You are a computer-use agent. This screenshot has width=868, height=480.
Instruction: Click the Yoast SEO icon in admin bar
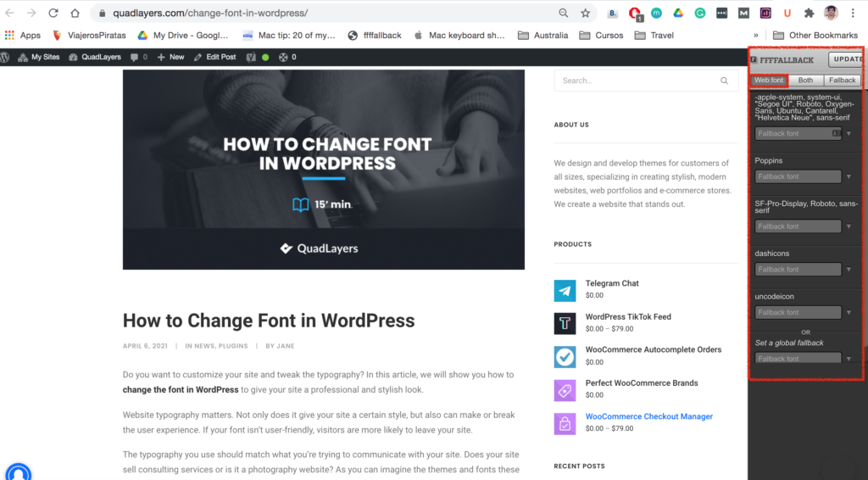pyautogui.click(x=251, y=57)
